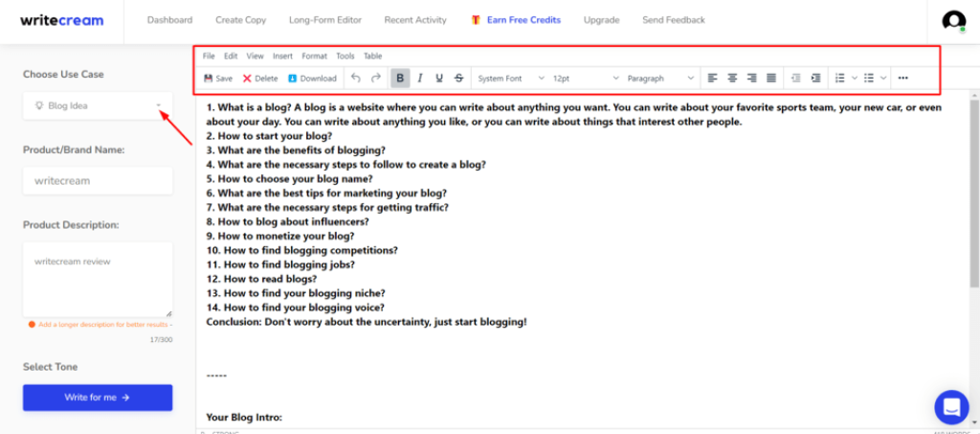The width and height of the screenshot is (980, 434).
Task: Expand the 12pt font size dropdown
Action: coord(586,79)
